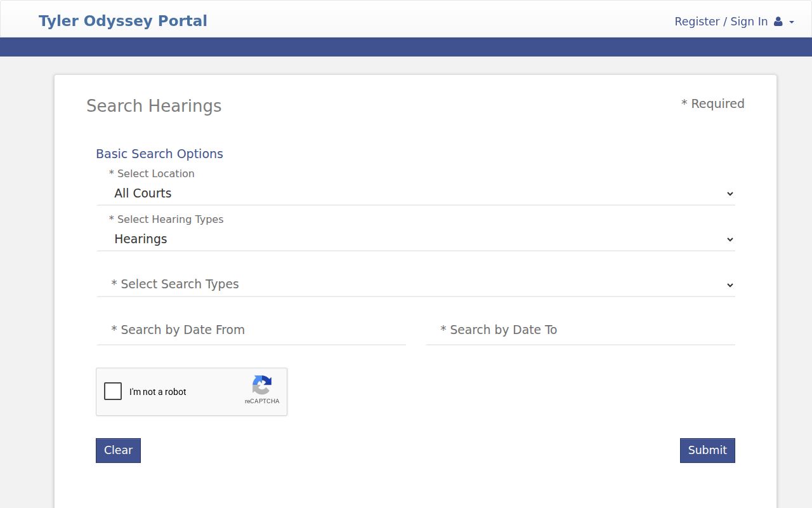
Task: Click the Select Hearing Types field label
Action: (x=166, y=219)
